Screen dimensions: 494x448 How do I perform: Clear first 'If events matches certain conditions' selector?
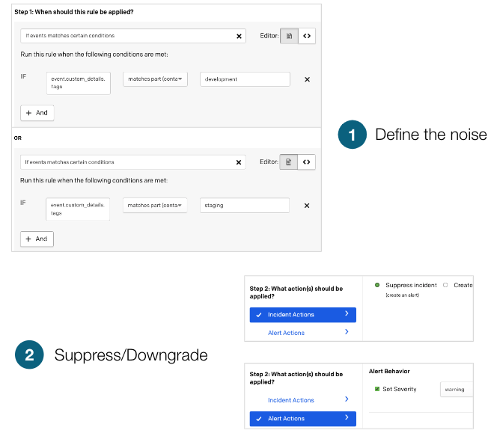coord(240,36)
